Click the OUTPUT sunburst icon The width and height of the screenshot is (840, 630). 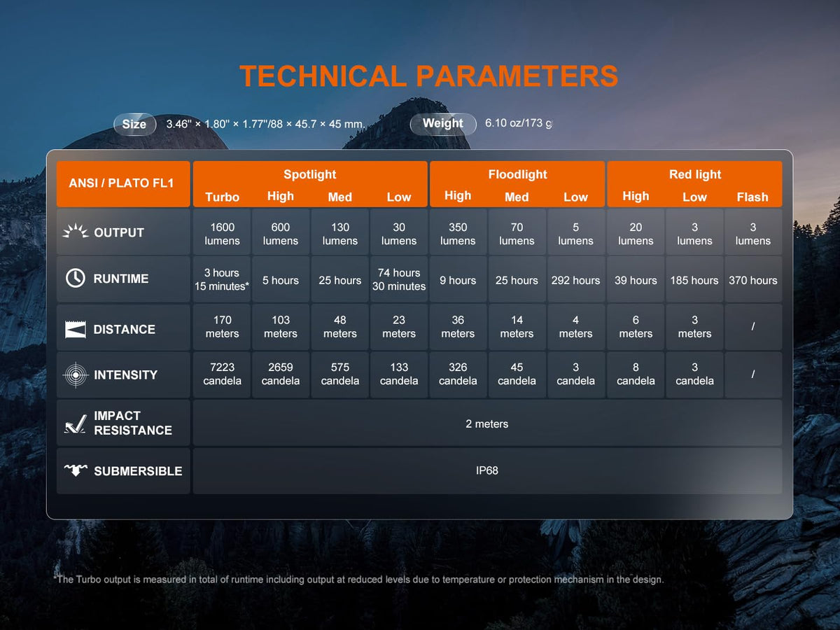click(x=75, y=232)
